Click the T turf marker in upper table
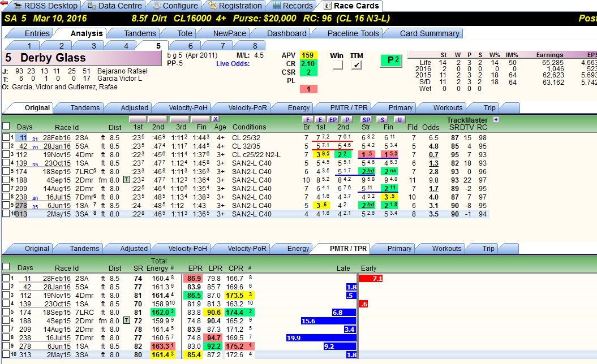 [126, 180]
